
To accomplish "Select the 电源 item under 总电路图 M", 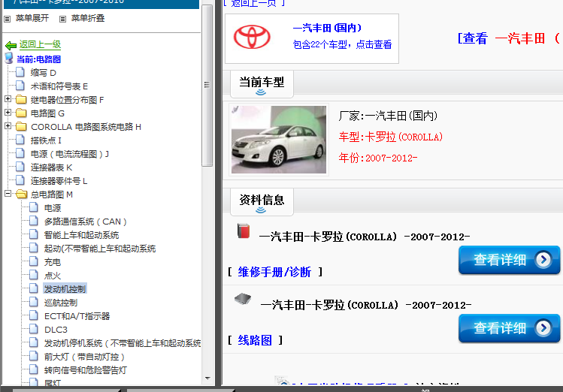I will tap(53, 208).
